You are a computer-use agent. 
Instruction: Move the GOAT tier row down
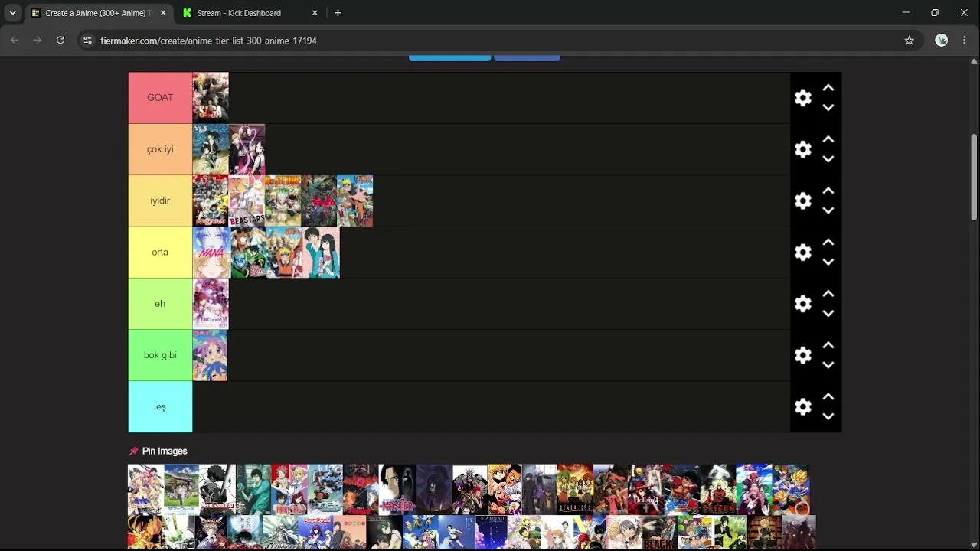pos(828,108)
